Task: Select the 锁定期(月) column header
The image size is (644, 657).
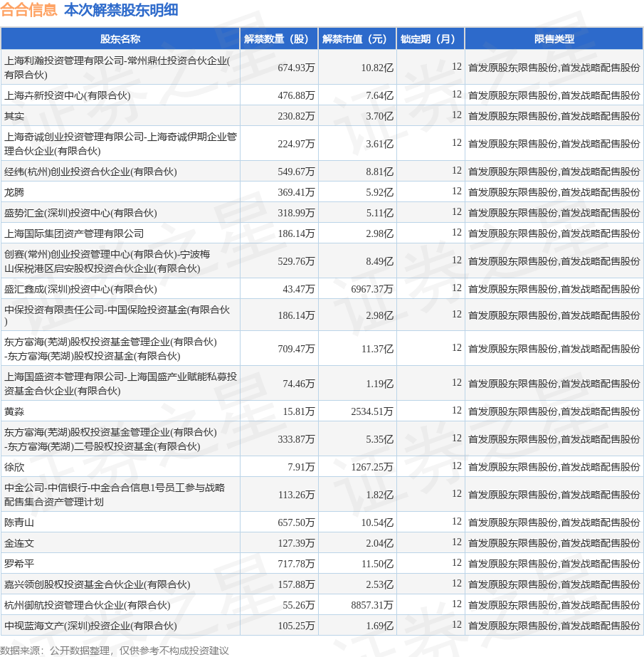Action: (431, 39)
